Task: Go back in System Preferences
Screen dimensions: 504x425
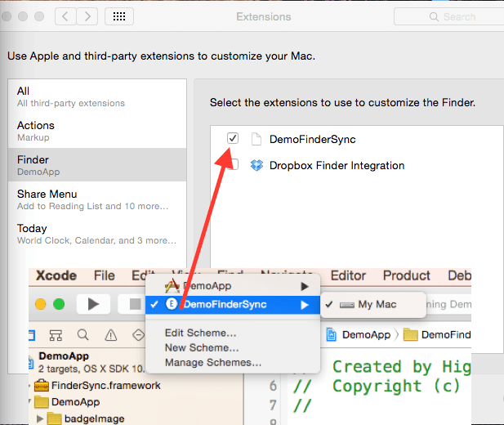Action: [65, 16]
